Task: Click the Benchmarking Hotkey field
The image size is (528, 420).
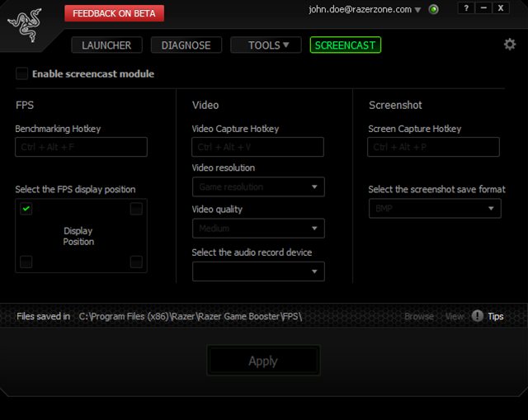Action: pos(81,148)
